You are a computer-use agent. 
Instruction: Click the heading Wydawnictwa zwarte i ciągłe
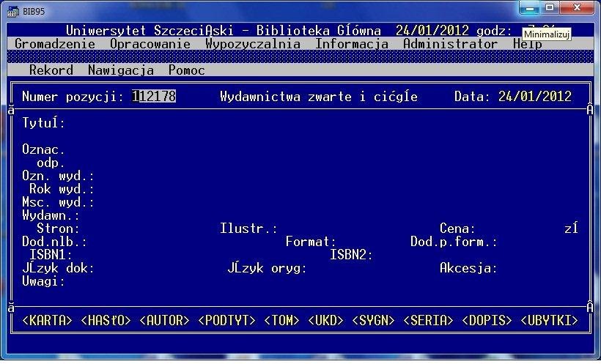click(319, 96)
